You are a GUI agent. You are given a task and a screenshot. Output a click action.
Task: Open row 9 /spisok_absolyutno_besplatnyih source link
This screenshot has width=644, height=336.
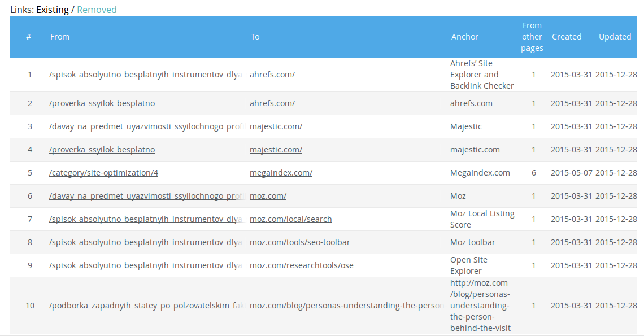[x=146, y=265]
